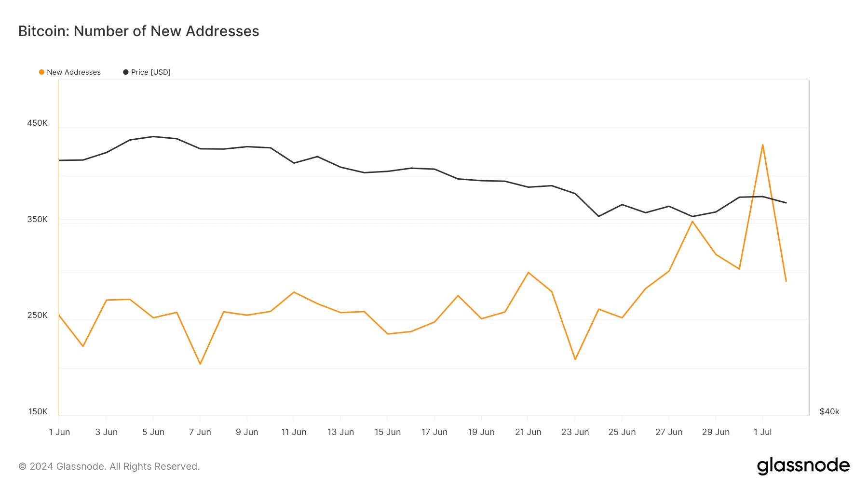Screen dimensions: 868x488
Task: Click the 1 Jul x-axis label
Action: coord(762,432)
